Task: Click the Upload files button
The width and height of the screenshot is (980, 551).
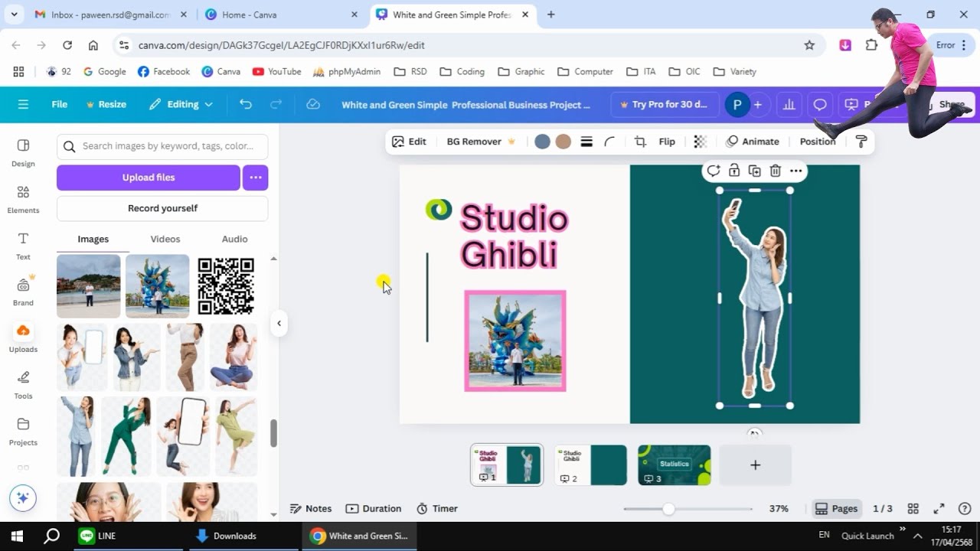Action: (149, 178)
